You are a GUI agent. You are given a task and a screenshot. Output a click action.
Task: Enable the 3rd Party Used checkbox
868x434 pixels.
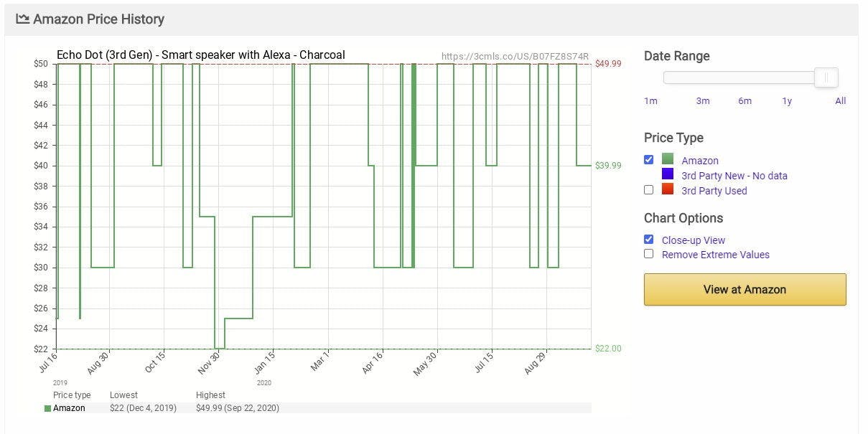pos(649,189)
